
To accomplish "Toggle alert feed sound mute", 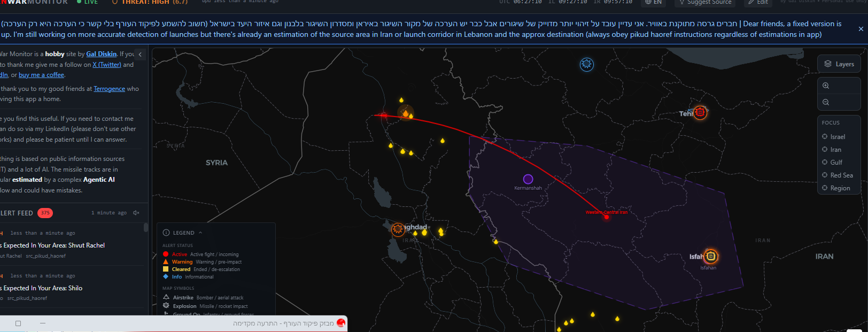I will click(x=136, y=213).
